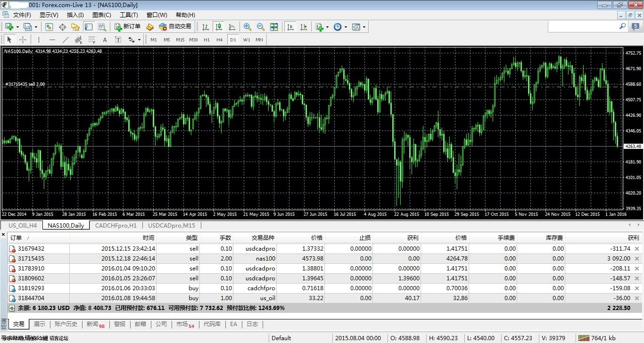
Task: Open the Strategy Tester icon
Action: pyautogui.click(x=102, y=27)
